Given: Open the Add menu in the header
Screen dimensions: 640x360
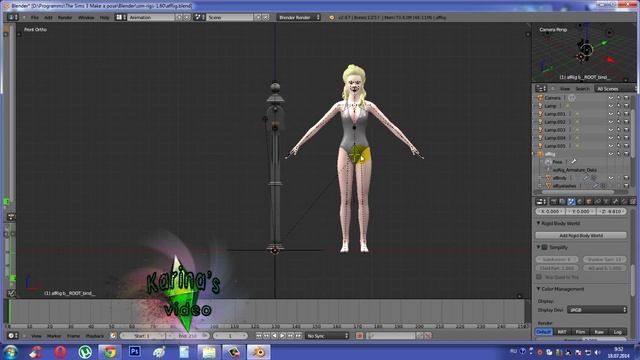Looking at the screenshot, I should tap(48, 18).
